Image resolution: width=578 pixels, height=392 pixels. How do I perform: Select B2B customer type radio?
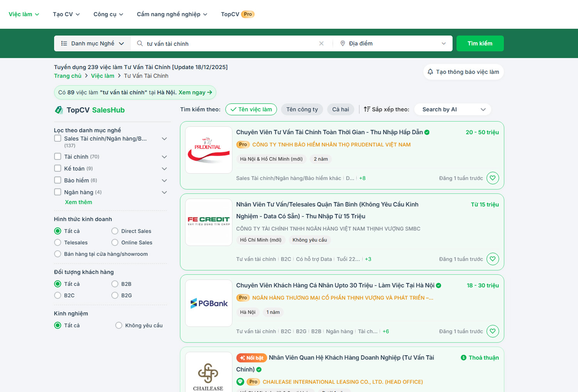click(115, 284)
